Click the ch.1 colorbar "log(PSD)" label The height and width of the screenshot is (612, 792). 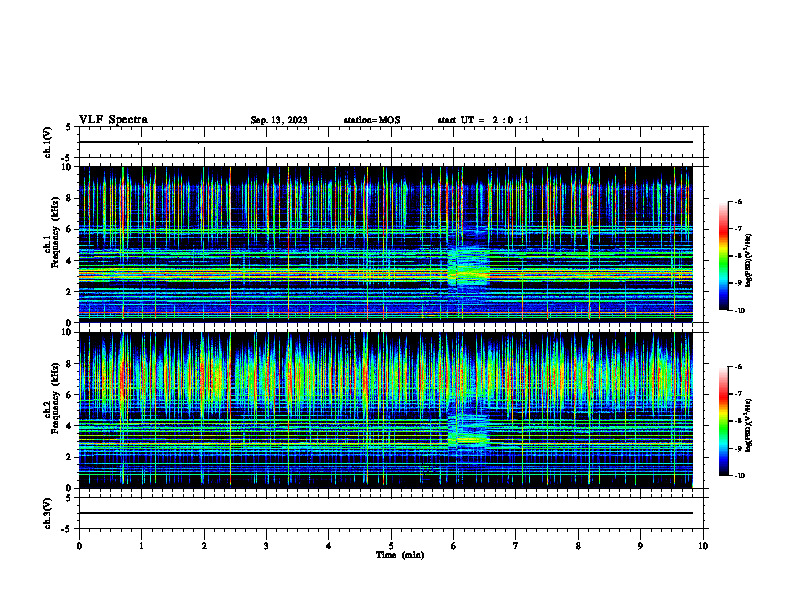(749, 261)
